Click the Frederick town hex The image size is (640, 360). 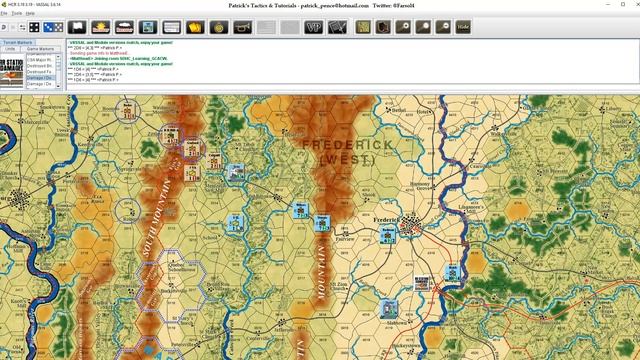pyautogui.click(x=411, y=224)
